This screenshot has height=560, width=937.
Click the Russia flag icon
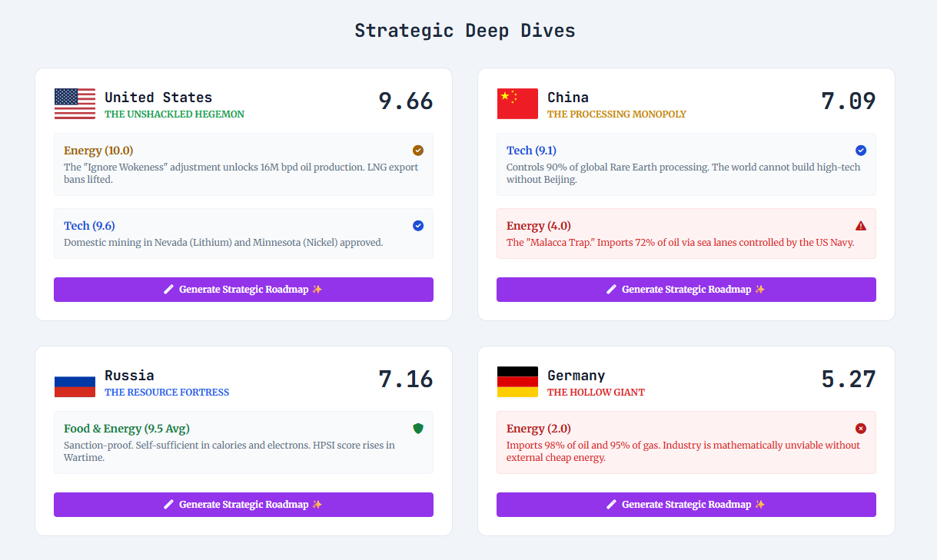click(x=75, y=382)
